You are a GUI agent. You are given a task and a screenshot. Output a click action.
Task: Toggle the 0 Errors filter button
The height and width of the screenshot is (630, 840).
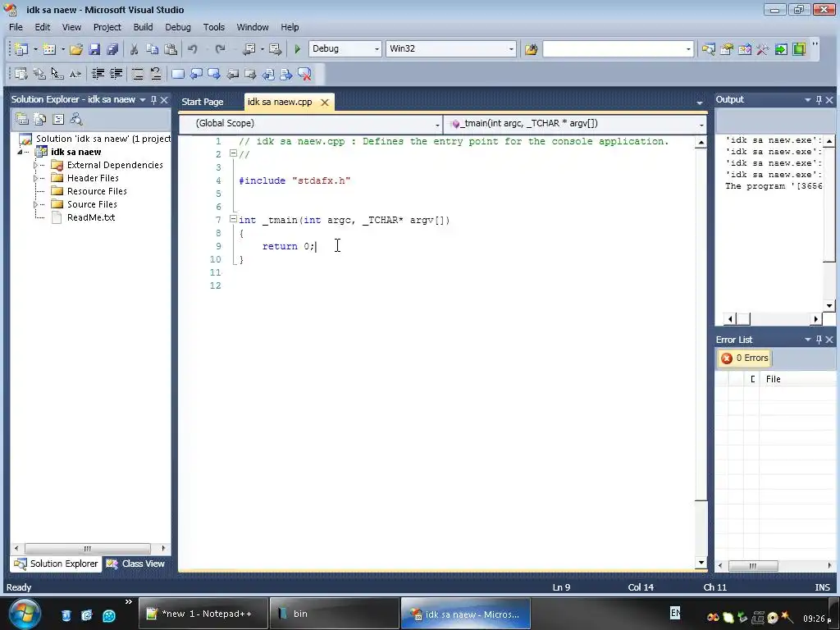(x=745, y=358)
